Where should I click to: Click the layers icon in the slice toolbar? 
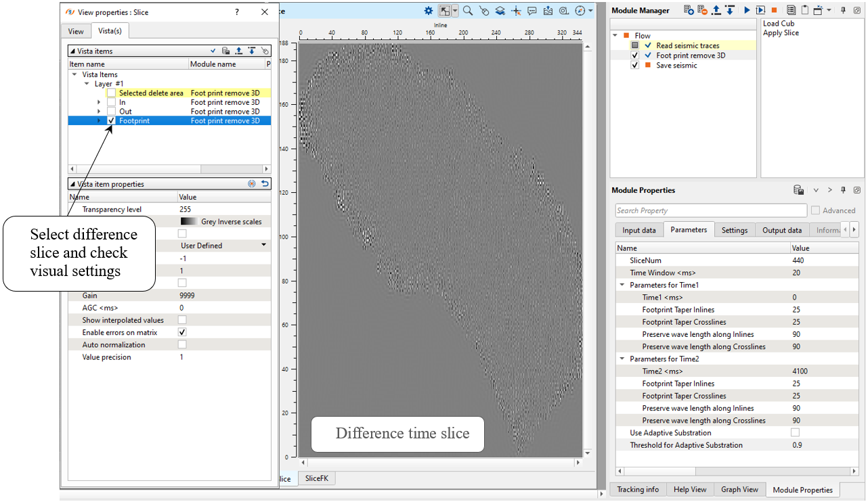click(500, 11)
